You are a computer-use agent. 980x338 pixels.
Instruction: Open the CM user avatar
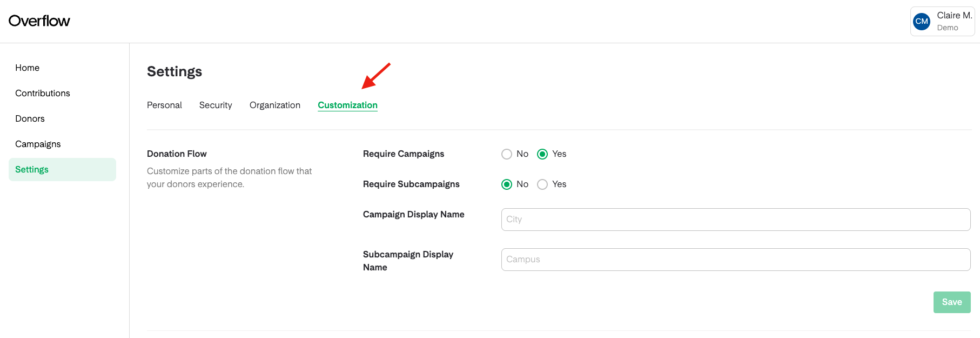(922, 22)
